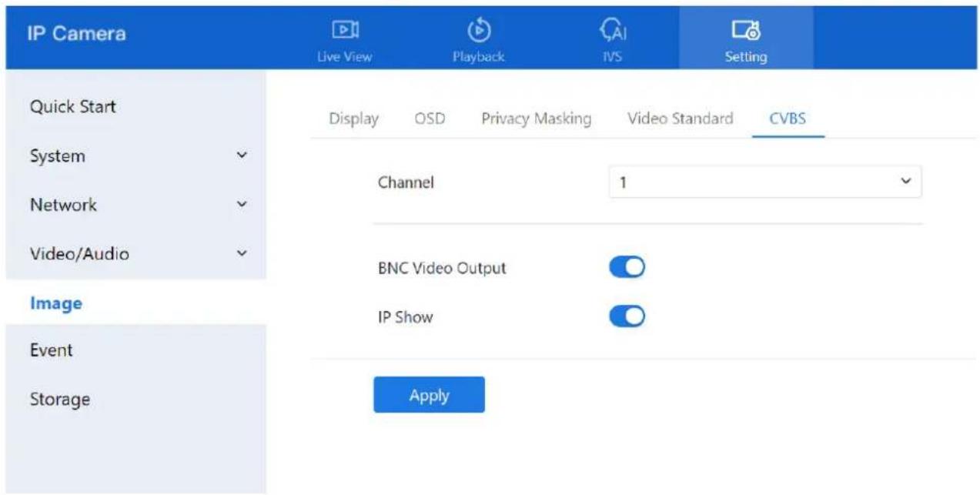Toggle the BNC Video Output switch
980x495 pixels.
pyautogui.click(x=627, y=269)
